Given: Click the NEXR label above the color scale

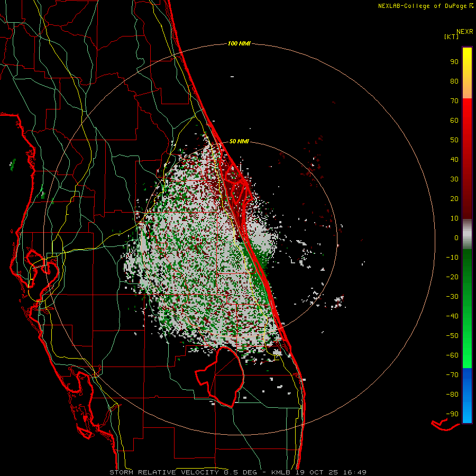Looking at the screenshot, I should (x=464, y=32).
